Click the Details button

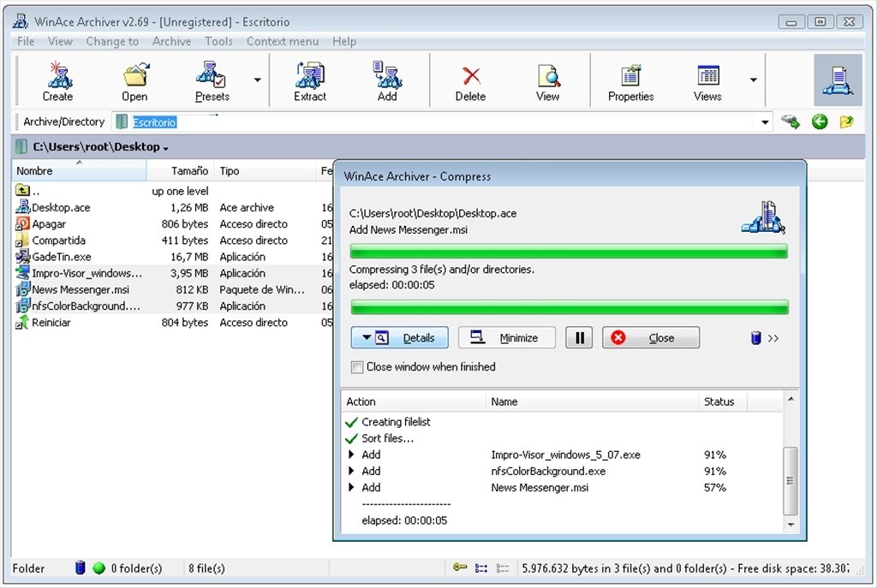tap(399, 337)
